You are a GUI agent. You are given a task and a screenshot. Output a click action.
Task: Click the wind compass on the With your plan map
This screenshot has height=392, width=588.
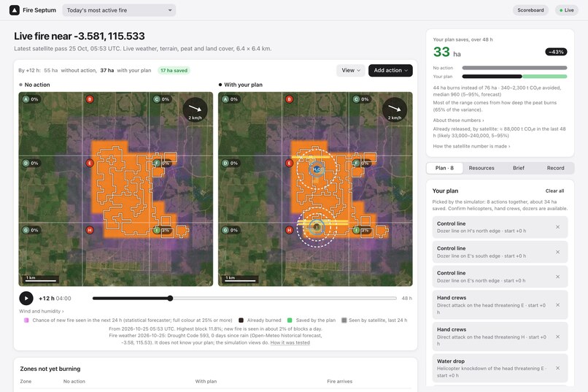(x=395, y=109)
